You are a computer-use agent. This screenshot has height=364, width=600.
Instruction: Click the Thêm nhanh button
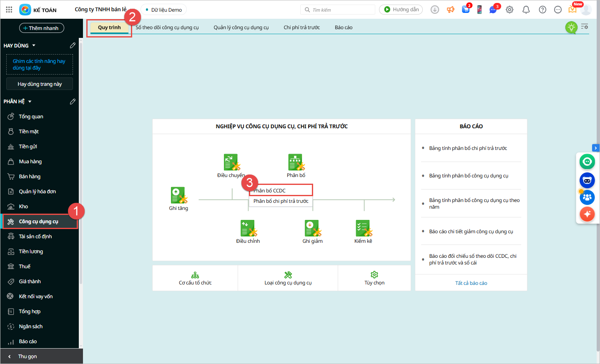[42, 28]
